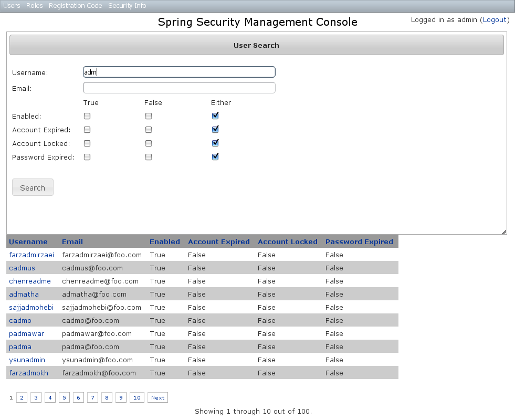Check the Enabled True checkbox

coord(87,116)
